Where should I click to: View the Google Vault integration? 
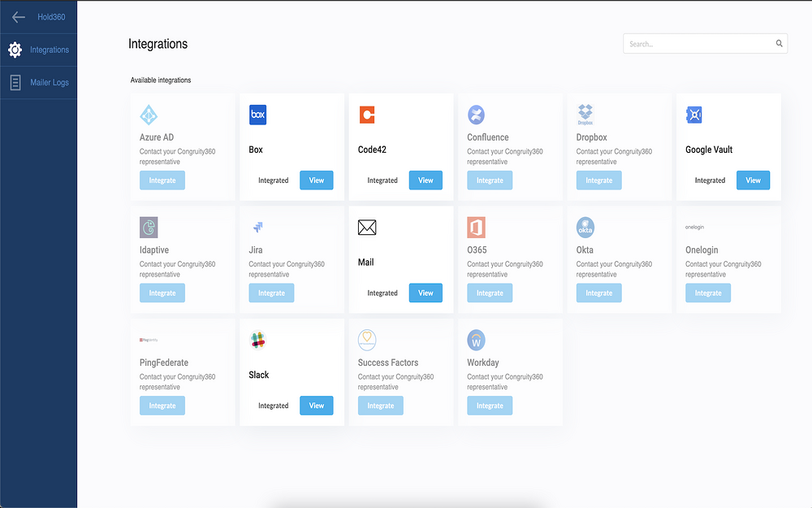[x=753, y=180]
